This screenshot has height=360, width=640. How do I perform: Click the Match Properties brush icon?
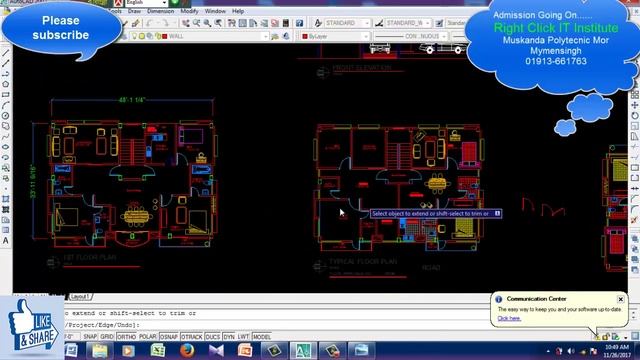point(136,23)
